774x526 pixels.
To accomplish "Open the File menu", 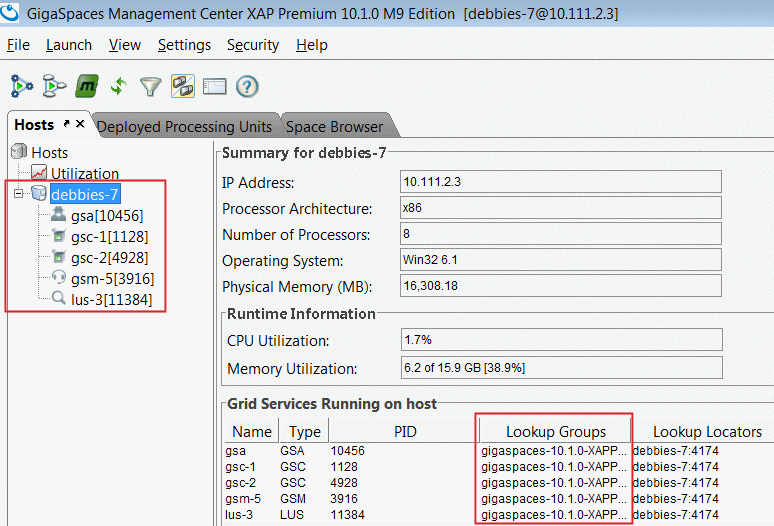I will [x=18, y=45].
